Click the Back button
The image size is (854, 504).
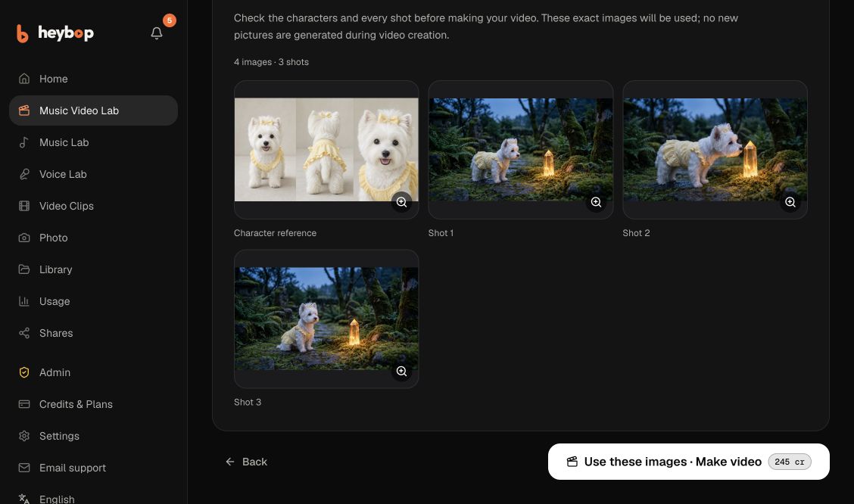click(246, 462)
